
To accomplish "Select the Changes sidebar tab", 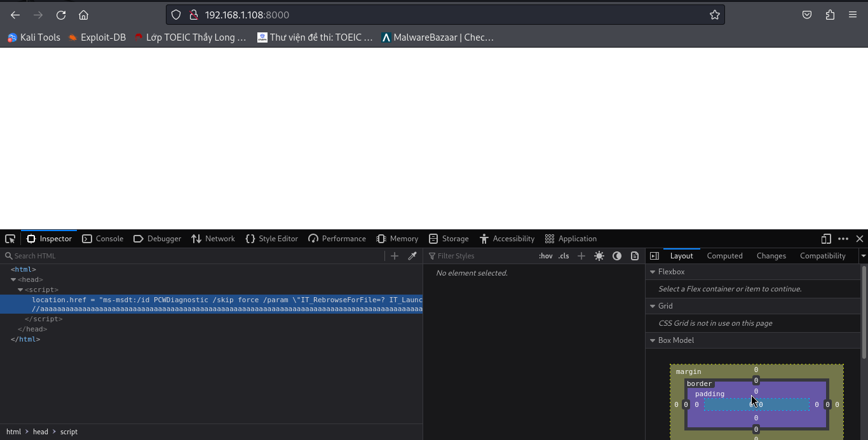I will point(771,256).
